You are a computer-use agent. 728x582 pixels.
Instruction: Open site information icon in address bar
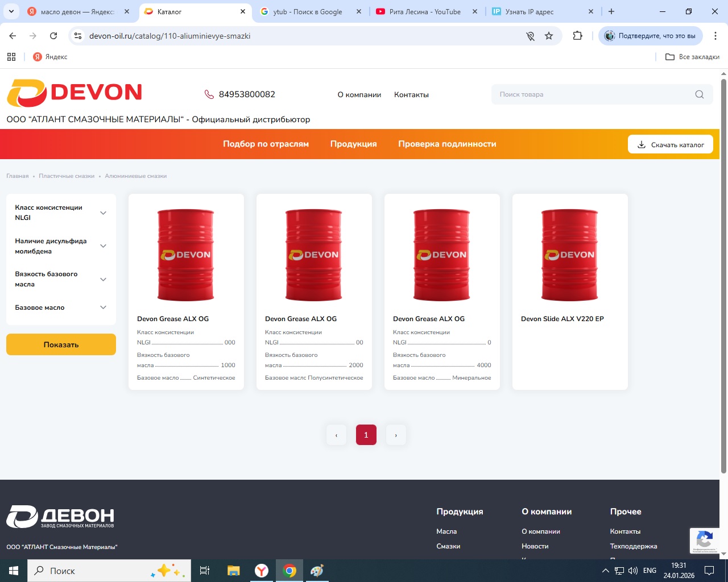pyautogui.click(x=78, y=36)
